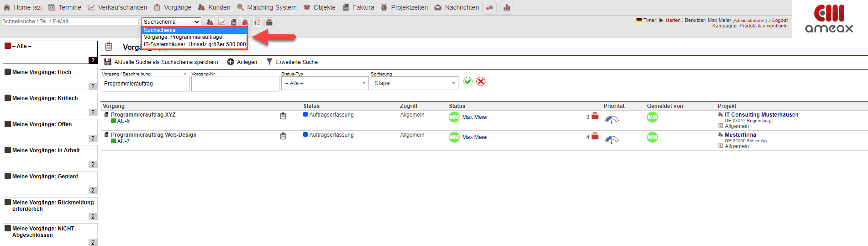Click the Logout link
Viewport: 868px width, 246px height.
[780, 20]
